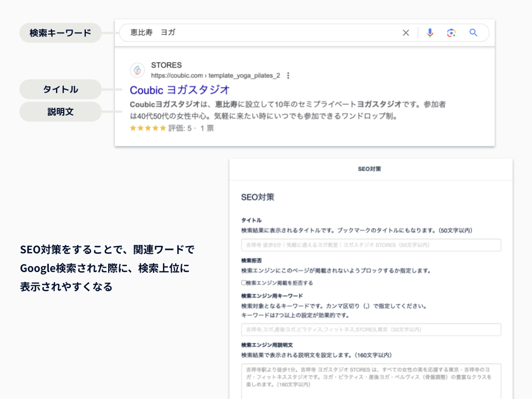Tick the 検索エンジン掲載を拒否する checkbox

(x=244, y=283)
